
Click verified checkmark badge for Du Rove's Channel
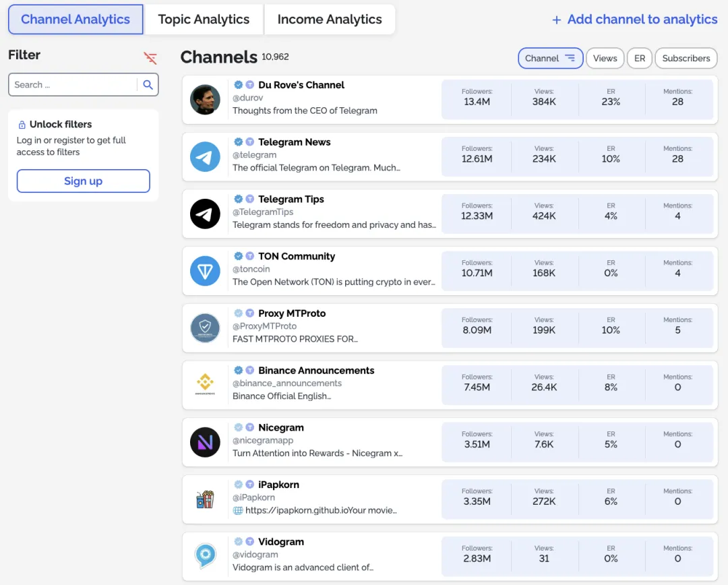pos(238,84)
